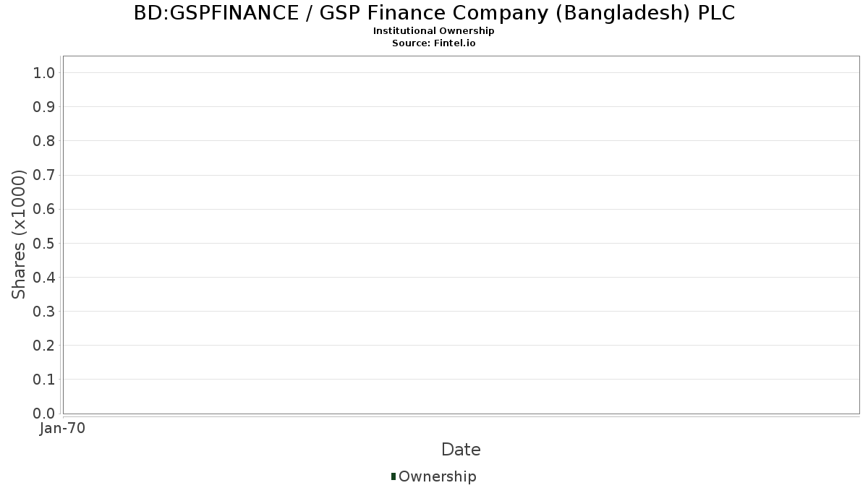The image size is (868, 488).
Task: Click the green Ownership legend swatch
Action: click(x=393, y=476)
